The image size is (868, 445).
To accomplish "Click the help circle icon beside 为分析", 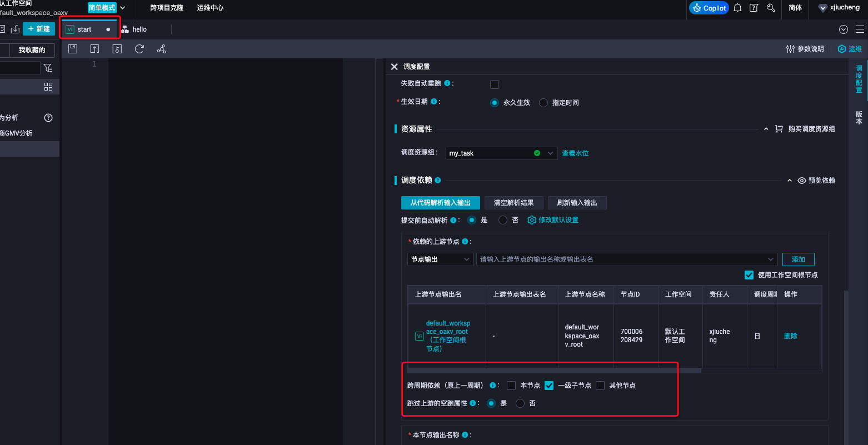I will coord(48,118).
